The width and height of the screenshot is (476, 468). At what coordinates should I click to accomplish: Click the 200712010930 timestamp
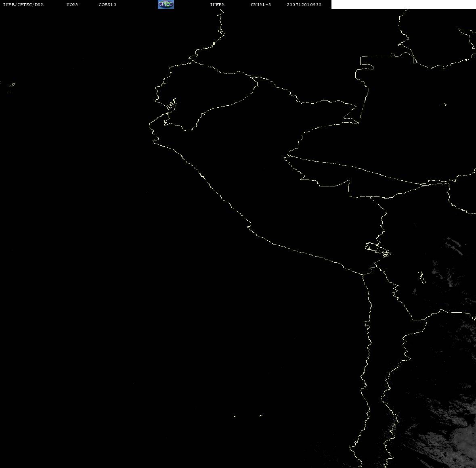coord(304,5)
